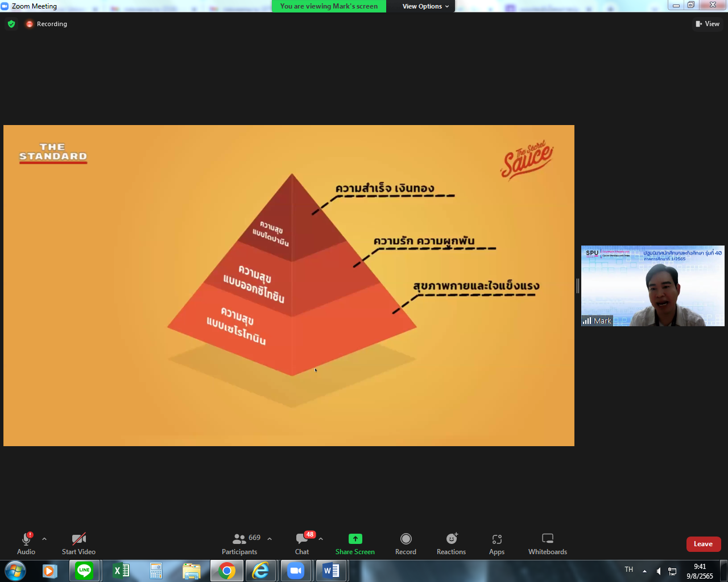Select Mark's video thumbnail
728x582 pixels.
[x=652, y=286]
